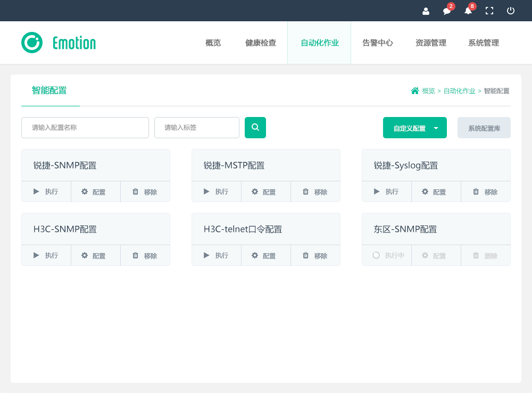This screenshot has width=532, height=393.
Task: Select the 智能配置 tab
Action: coord(49,90)
